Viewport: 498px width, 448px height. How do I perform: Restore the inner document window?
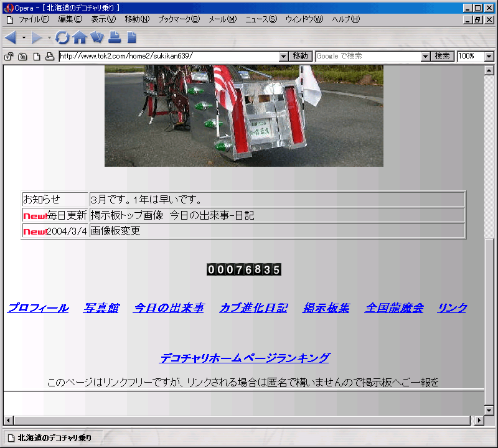pos(477,20)
